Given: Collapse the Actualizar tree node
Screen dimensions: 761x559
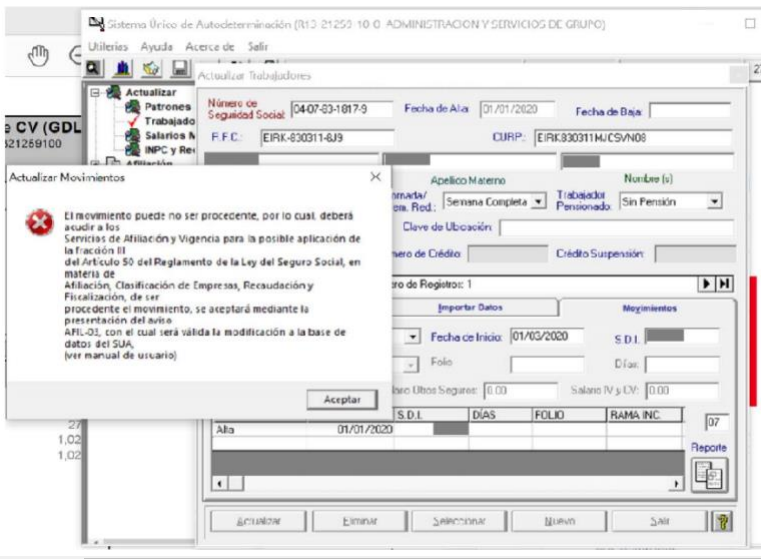Looking at the screenshot, I should 96,93.
